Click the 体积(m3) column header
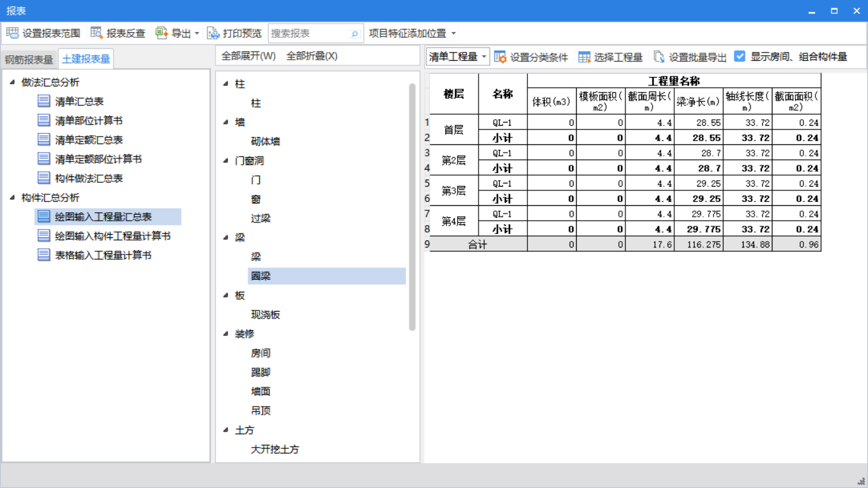The width and height of the screenshot is (868, 488). point(552,101)
